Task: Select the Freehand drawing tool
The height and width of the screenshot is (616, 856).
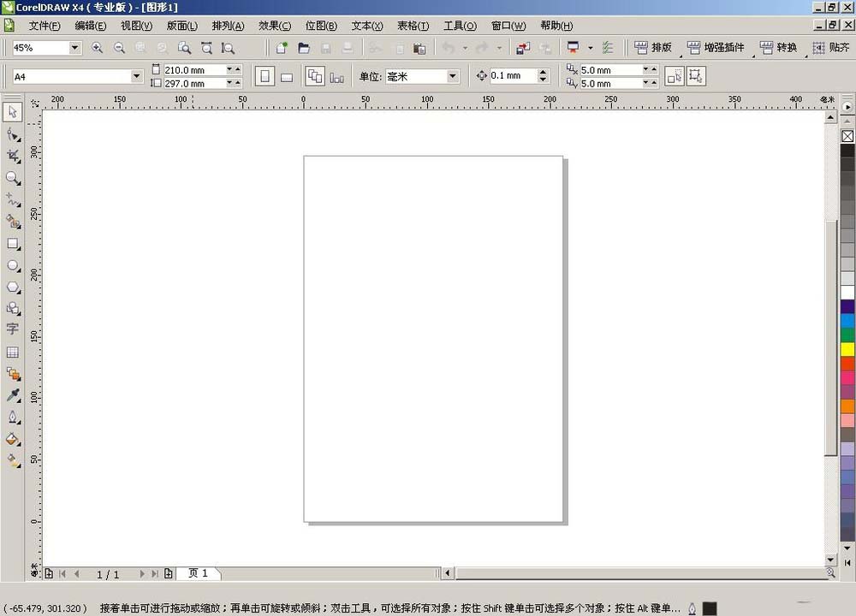Action: coord(13,199)
